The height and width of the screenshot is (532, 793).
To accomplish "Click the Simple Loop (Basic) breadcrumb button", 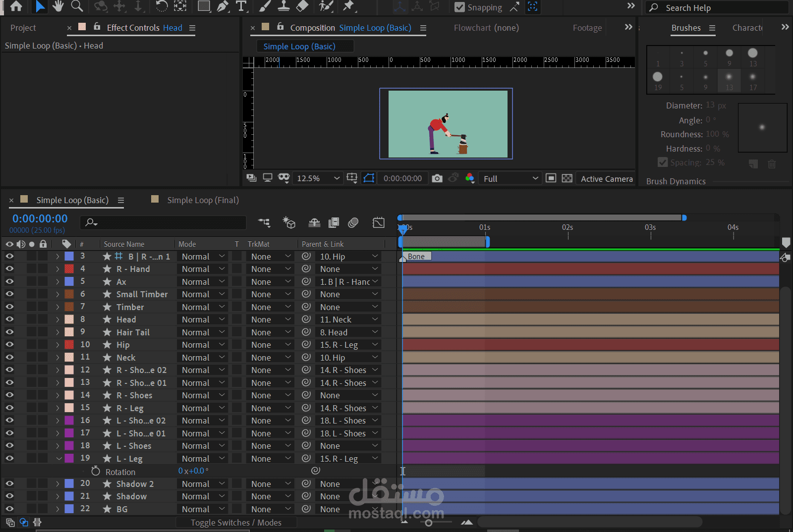I will [x=305, y=46].
